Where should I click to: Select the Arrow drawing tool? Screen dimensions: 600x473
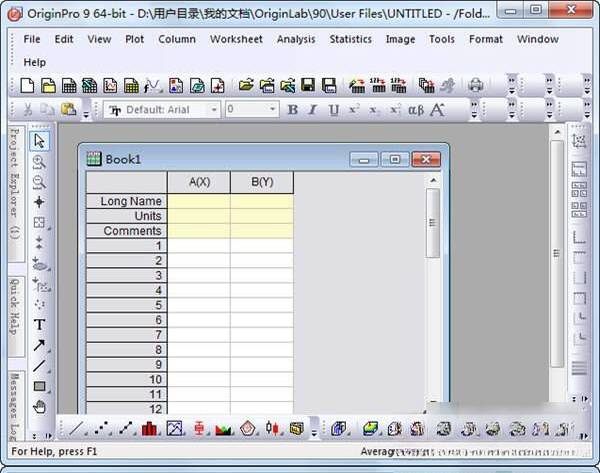pos(39,345)
